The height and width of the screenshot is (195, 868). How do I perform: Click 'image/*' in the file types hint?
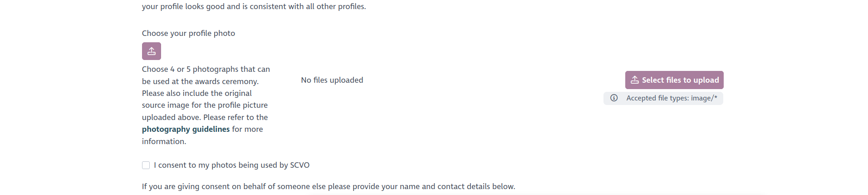(x=704, y=98)
